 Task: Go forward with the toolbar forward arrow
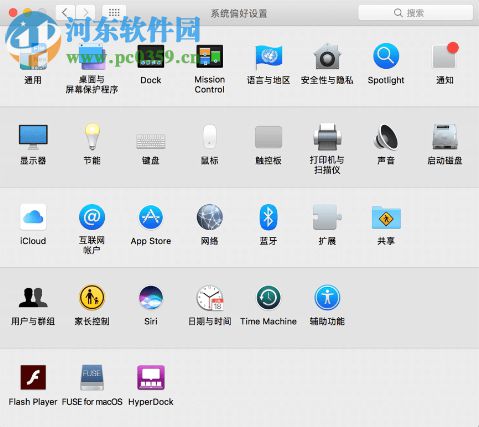coord(86,13)
